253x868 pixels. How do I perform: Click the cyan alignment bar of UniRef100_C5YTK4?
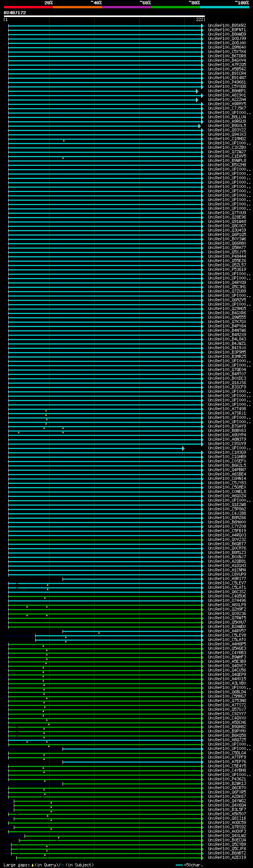point(105,52)
